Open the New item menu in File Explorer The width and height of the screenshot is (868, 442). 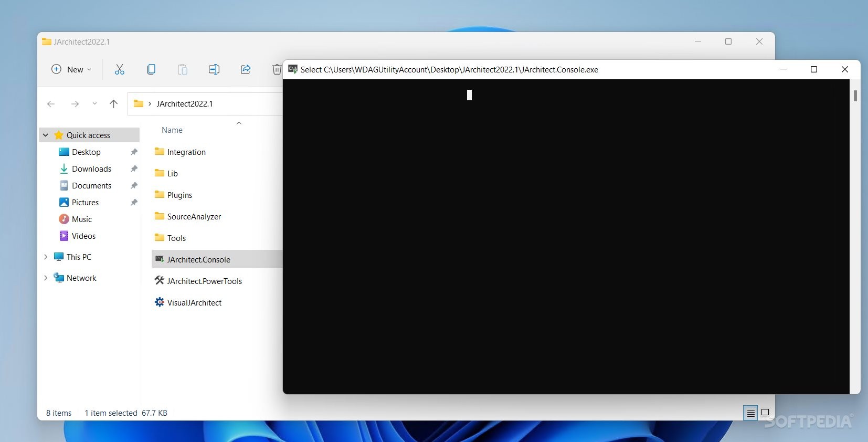(71, 69)
